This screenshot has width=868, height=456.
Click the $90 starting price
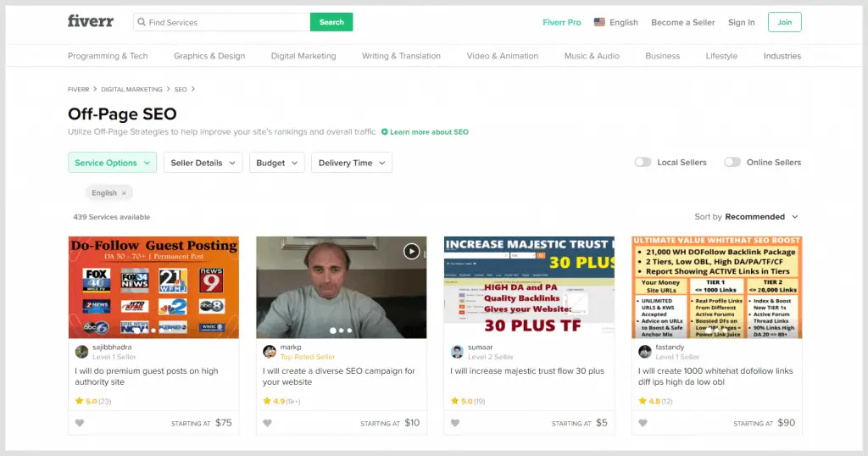786,423
